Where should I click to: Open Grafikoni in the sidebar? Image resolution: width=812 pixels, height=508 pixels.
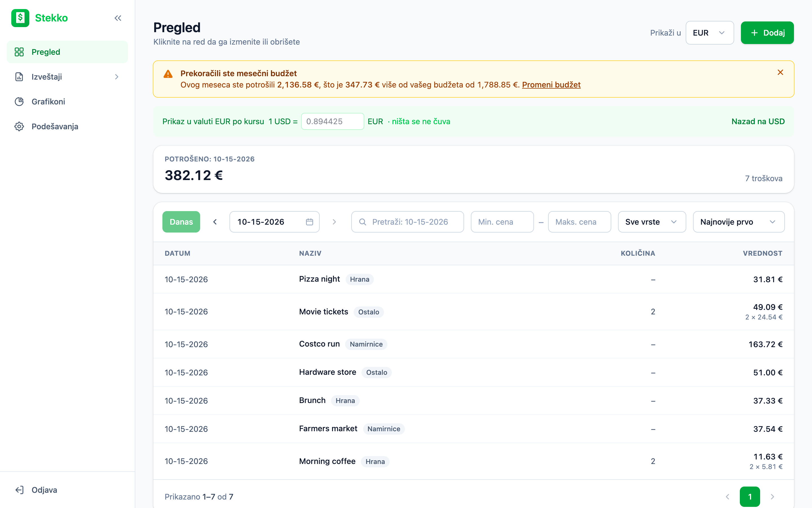tap(67, 102)
